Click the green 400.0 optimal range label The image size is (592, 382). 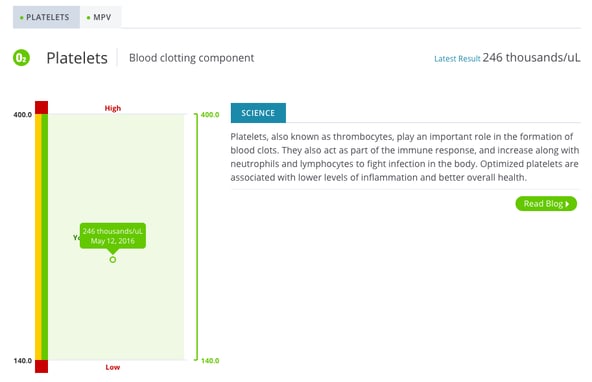(x=210, y=114)
